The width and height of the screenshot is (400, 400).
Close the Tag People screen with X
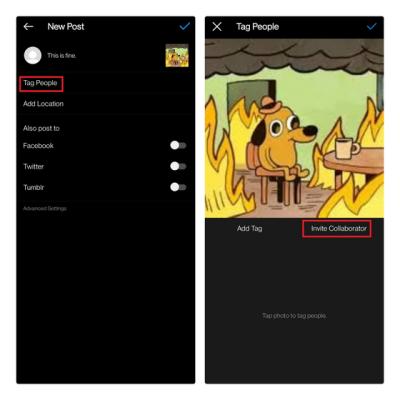217,27
